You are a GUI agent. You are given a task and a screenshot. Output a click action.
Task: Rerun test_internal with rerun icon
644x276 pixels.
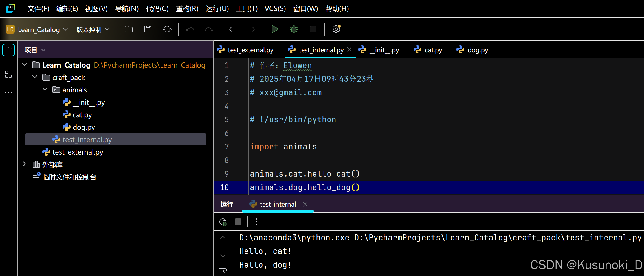[223, 222]
